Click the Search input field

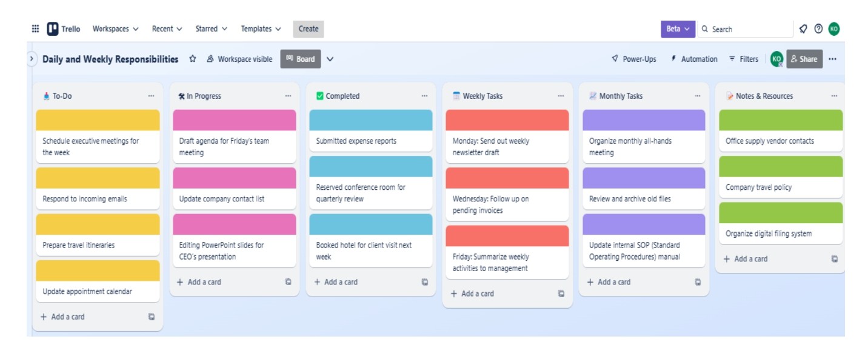(749, 29)
